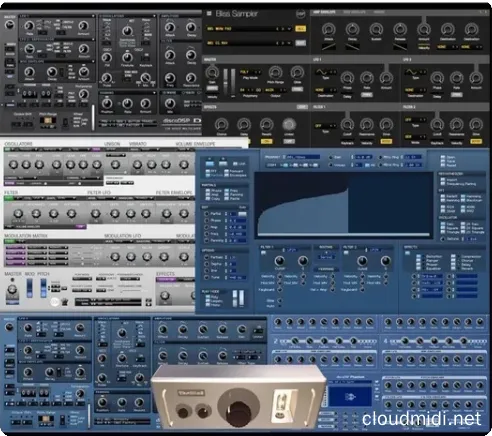Click the Filter 2 Cutoff knob in blue synth
This screenshot has width=492, height=436.
(x=362, y=261)
